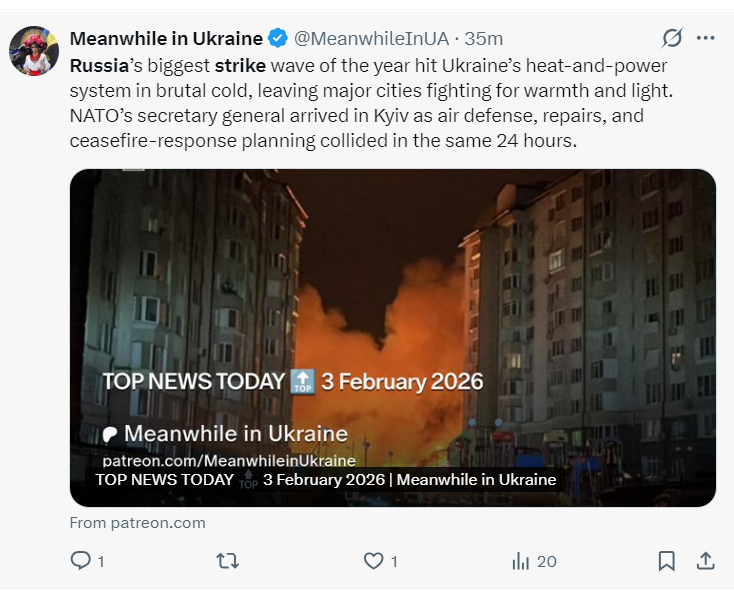Click the repost arrows icon
This screenshot has height=590, width=734.
pyautogui.click(x=228, y=561)
